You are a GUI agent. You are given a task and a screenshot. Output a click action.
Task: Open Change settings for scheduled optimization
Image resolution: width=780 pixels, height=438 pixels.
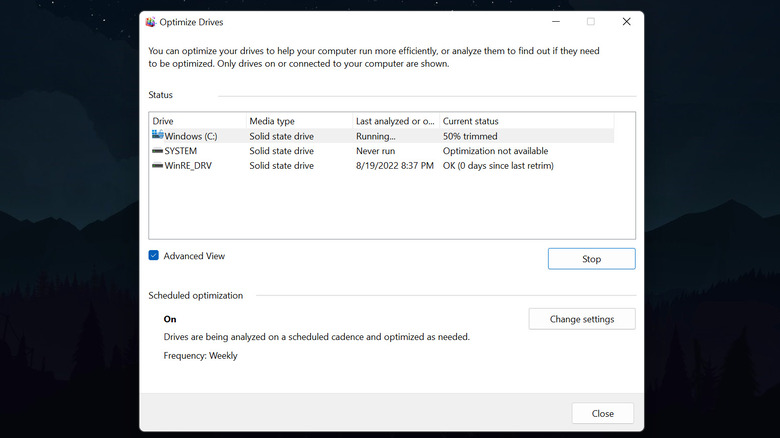[x=580, y=319]
